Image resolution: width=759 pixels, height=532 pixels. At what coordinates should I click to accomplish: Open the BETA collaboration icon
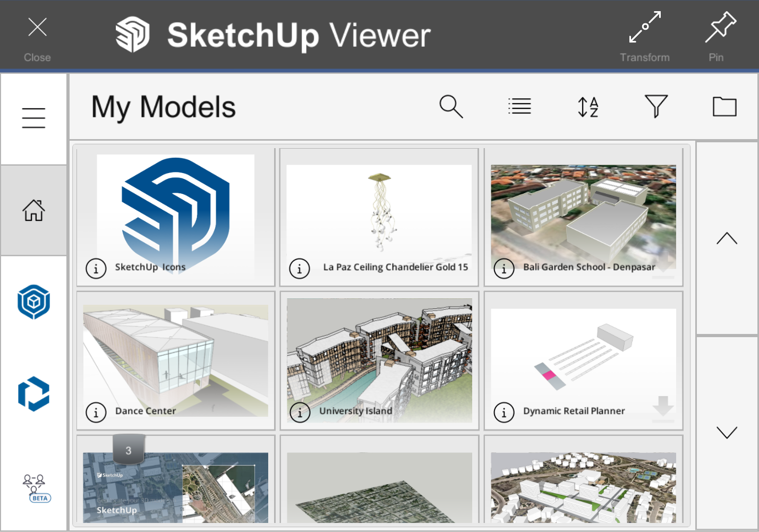tap(36, 488)
